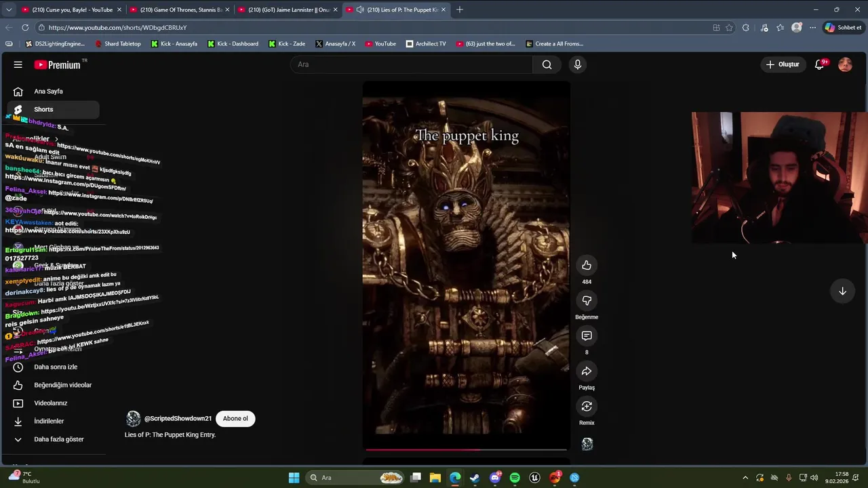Open the Anasayfa / X bookmark
Viewport: 868px width, 488px height.
point(335,44)
